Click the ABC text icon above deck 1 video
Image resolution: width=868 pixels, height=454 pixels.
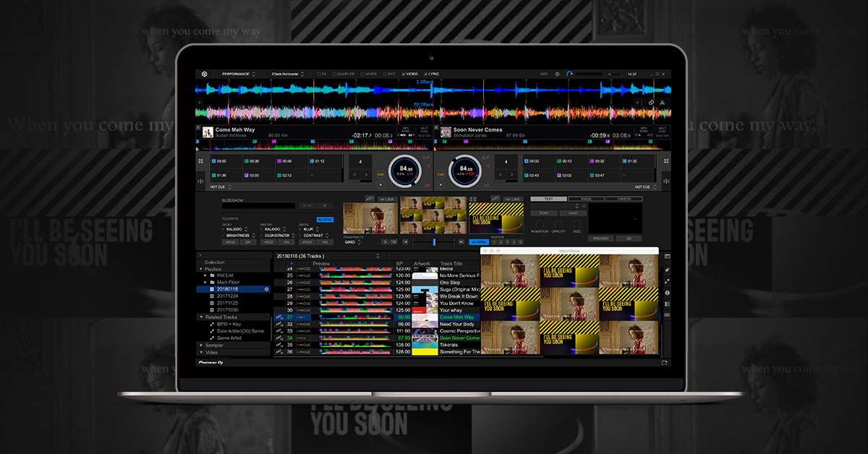370,199
